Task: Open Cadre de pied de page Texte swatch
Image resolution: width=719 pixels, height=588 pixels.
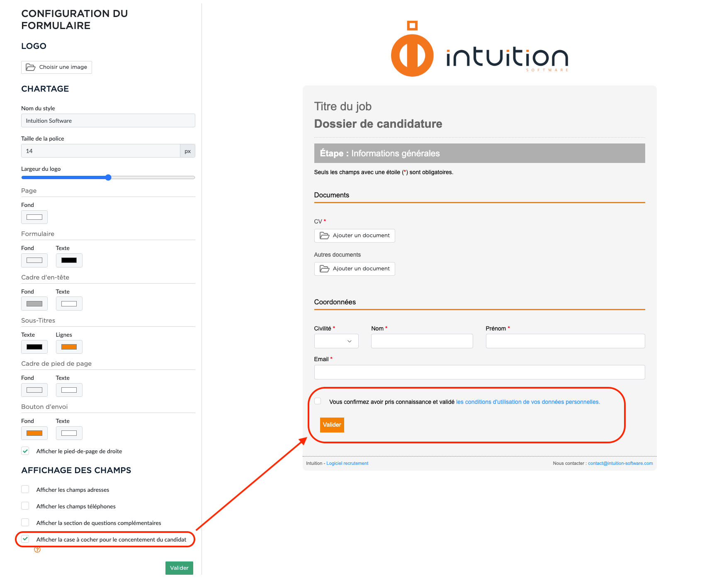Action: click(69, 390)
